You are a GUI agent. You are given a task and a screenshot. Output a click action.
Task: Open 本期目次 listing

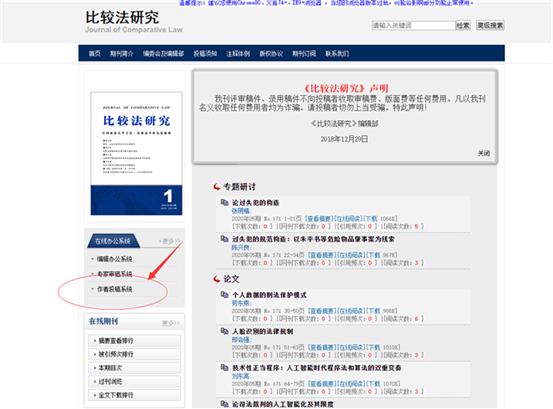[134, 368]
